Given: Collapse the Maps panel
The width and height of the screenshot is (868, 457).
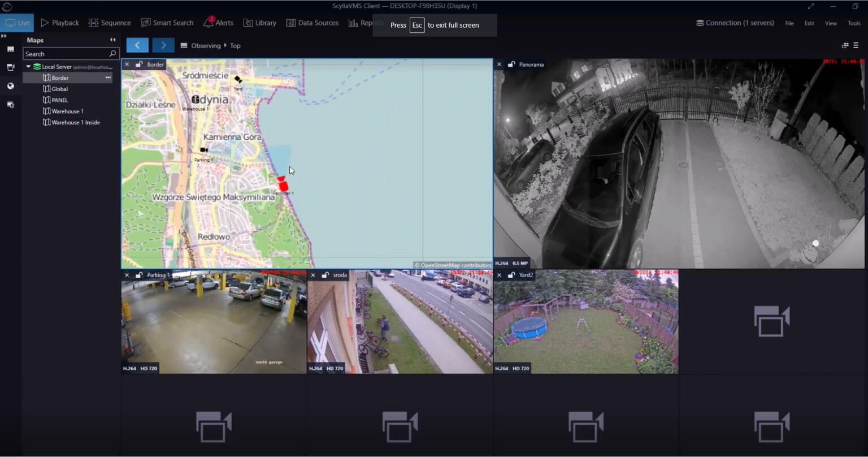Looking at the screenshot, I should click(x=112, y=40).
